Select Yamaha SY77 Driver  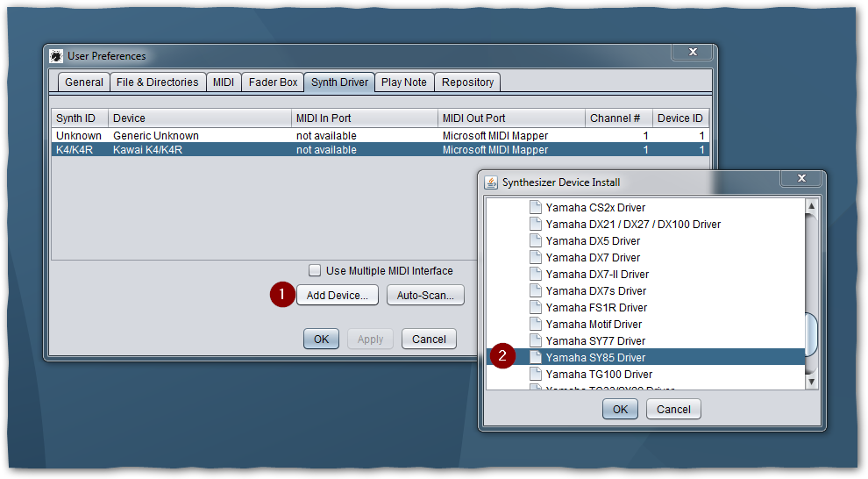point(595,340)
